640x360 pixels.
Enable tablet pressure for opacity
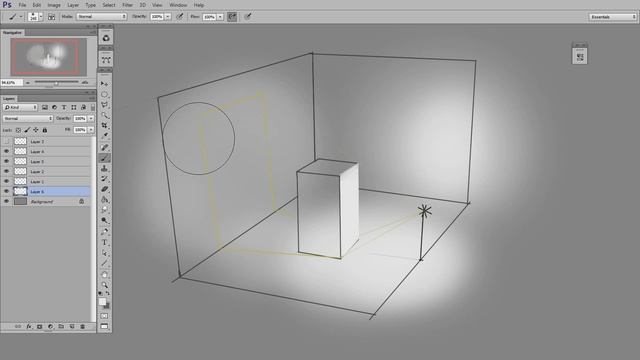coord(179,17)
